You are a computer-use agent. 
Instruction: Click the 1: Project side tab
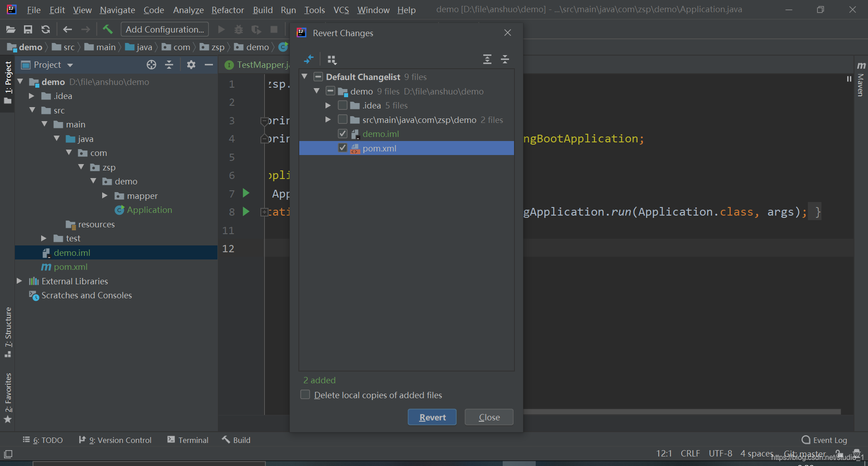(x=8, y=83)
